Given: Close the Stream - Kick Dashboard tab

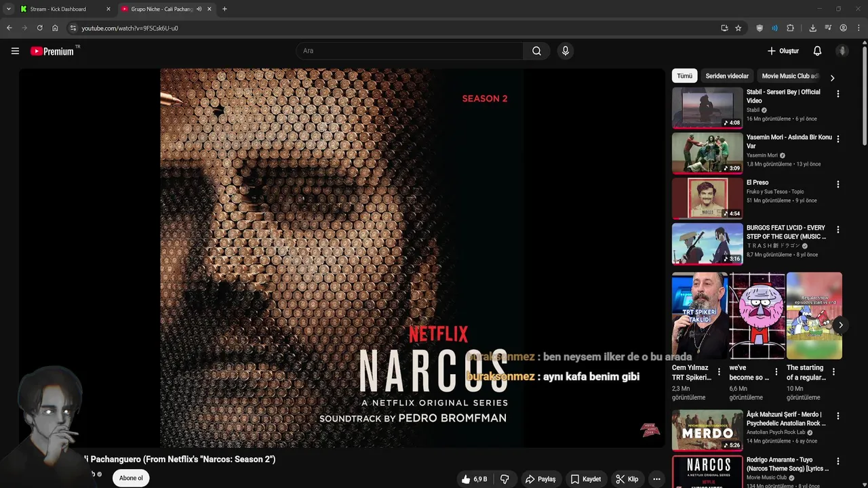Looking at the screenshot, I should click(108, 9).
